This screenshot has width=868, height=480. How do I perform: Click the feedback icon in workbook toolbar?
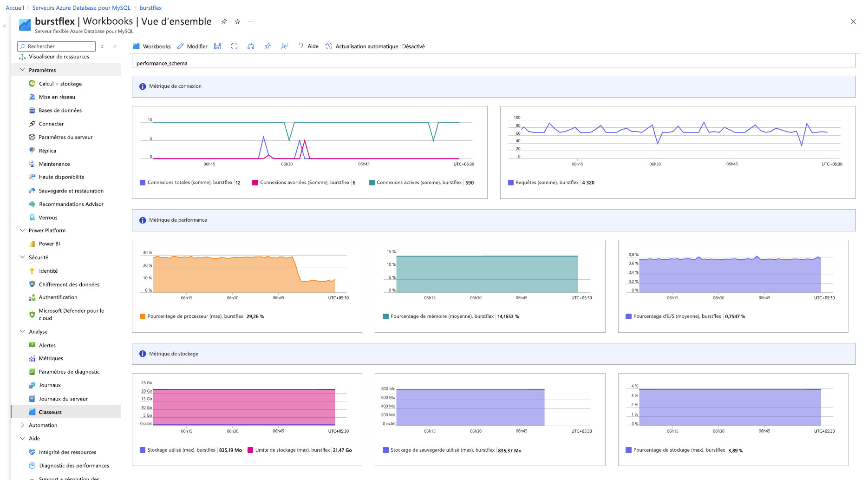point(284,46)
